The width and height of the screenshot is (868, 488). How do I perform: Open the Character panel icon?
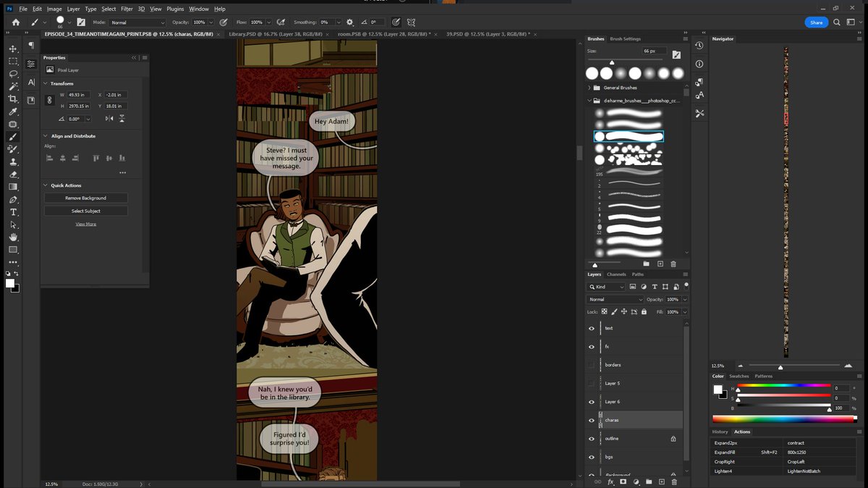31,83
